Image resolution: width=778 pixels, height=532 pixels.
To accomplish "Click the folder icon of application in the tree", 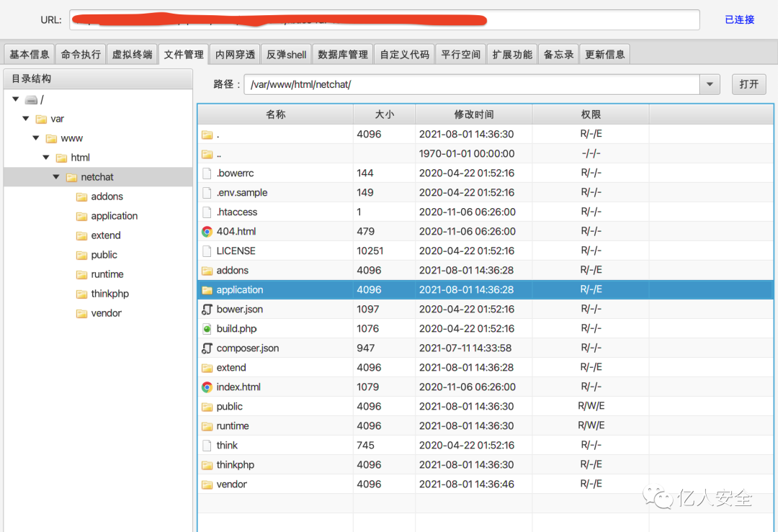I will (x=82, y=216).
